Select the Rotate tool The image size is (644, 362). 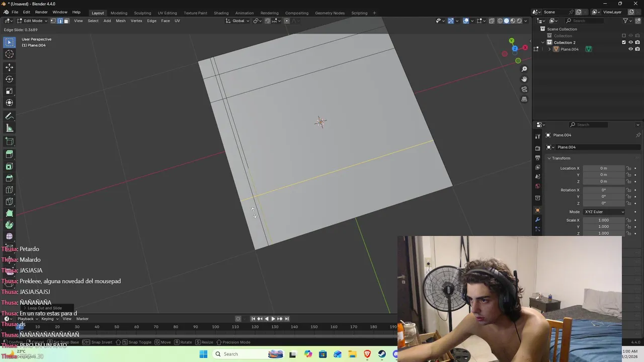click(x=10, y=79)
